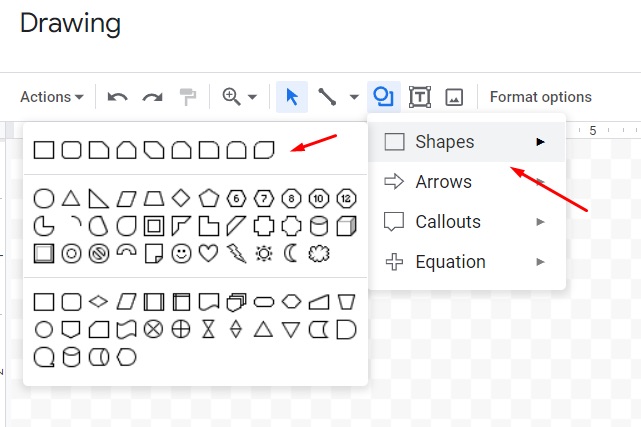641x427 pixels.
Task: Click the redo arrow
Action: point(152,97)
